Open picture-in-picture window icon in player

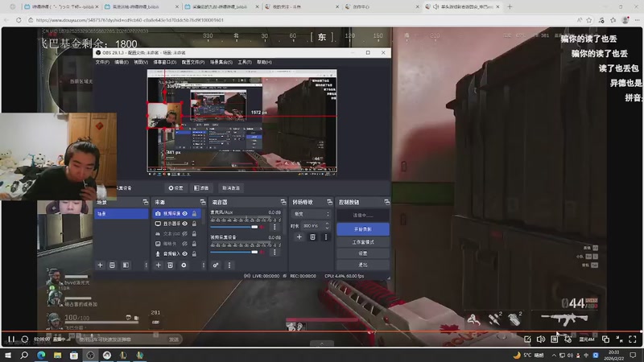[605, 339]
